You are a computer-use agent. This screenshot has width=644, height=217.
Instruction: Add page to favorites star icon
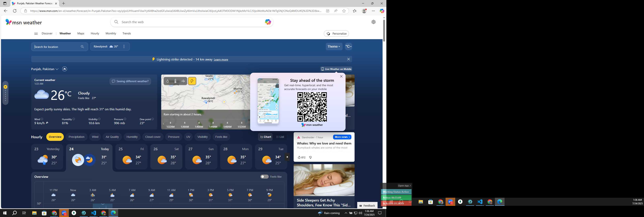[x=344, y=11]
